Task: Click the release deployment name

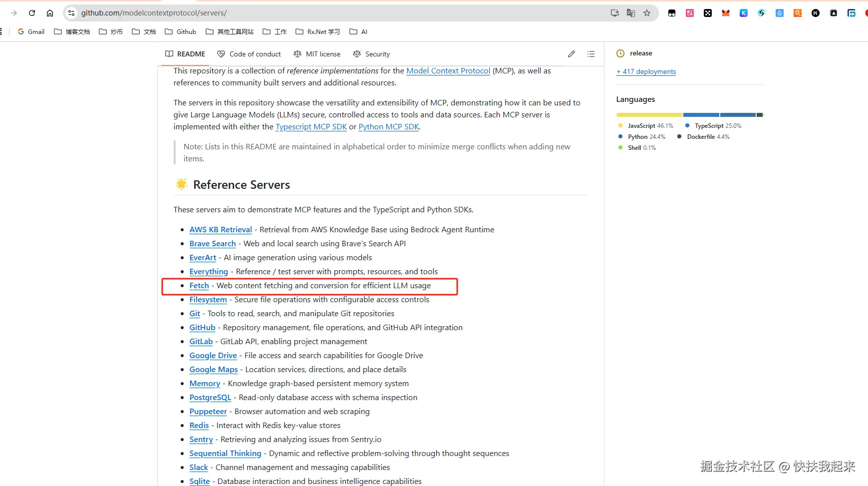Action: click(641, 53)
